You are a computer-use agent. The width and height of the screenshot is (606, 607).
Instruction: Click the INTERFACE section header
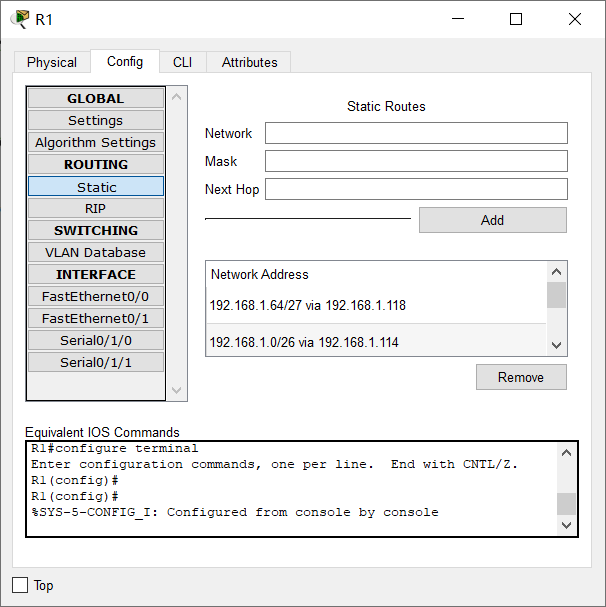click(96, 274)
